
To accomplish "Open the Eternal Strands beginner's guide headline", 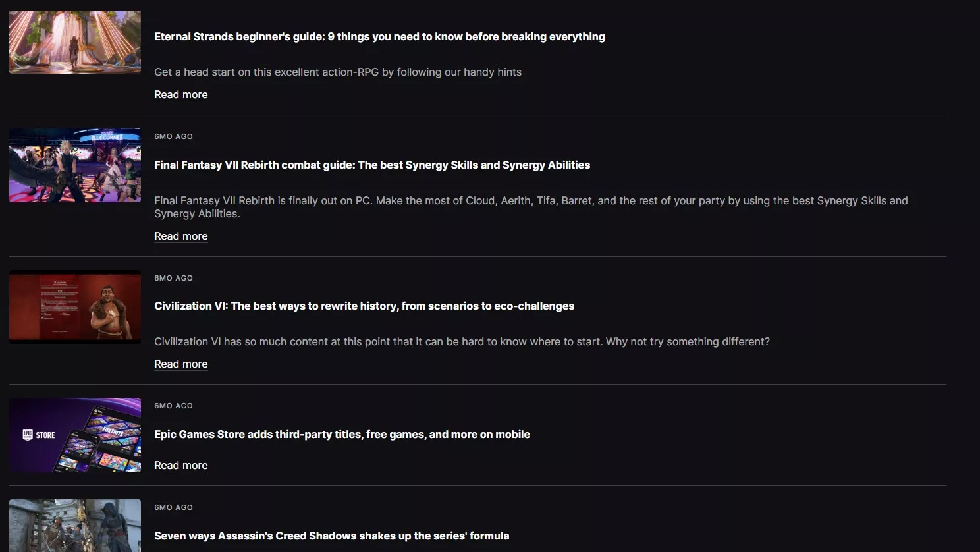I will click(x=379, y=37).
